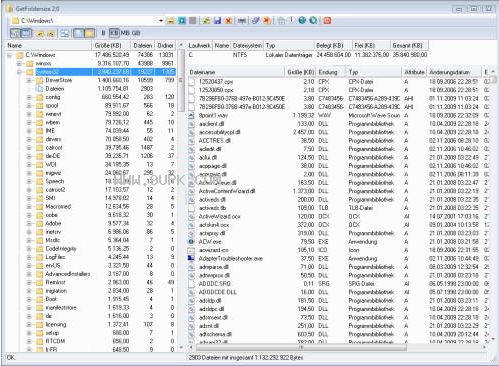
Task: Click the red exit icon at toolbar end
Action: [327, 21]
